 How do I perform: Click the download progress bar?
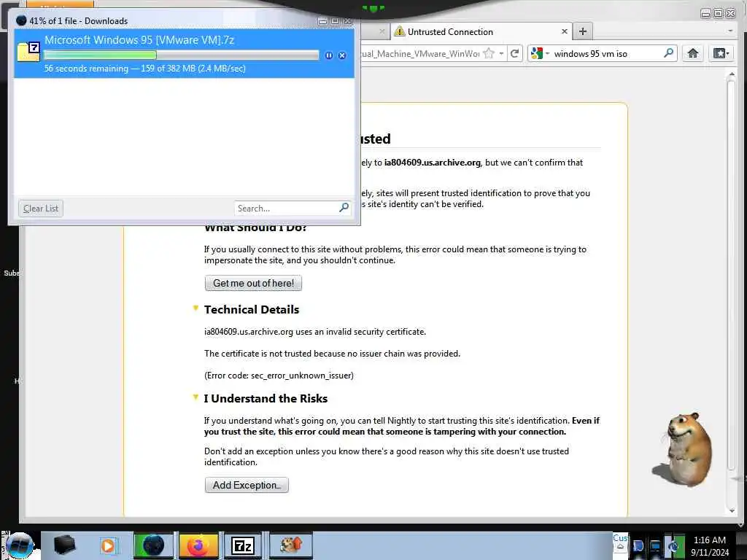coord(181,55)
